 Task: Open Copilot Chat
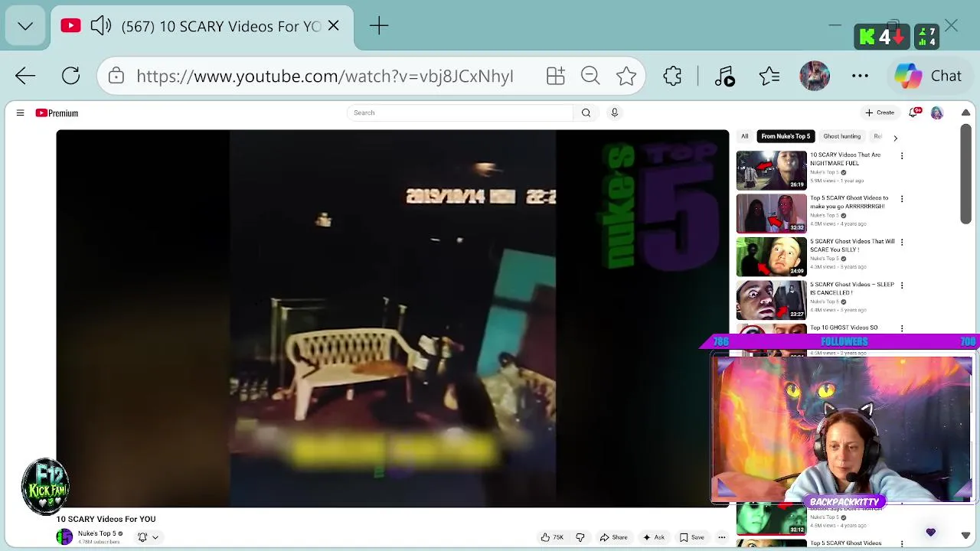[x=928, y=76]
